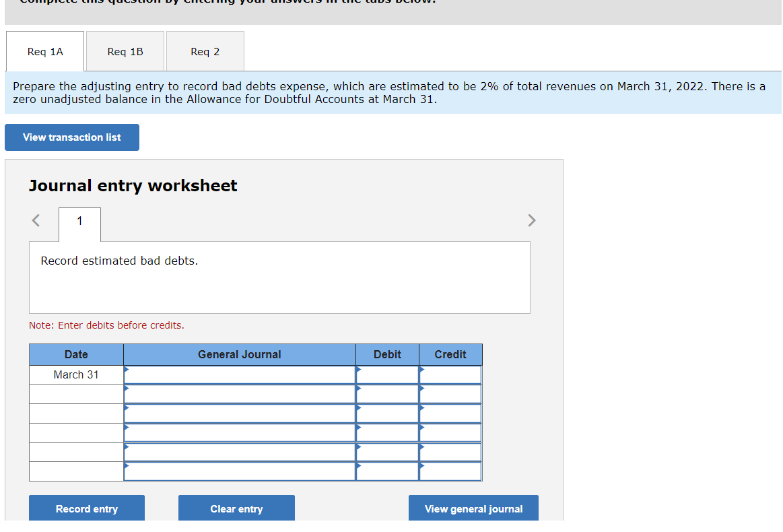
Task: Switch to the Req 1A tab
Action: 45,51
